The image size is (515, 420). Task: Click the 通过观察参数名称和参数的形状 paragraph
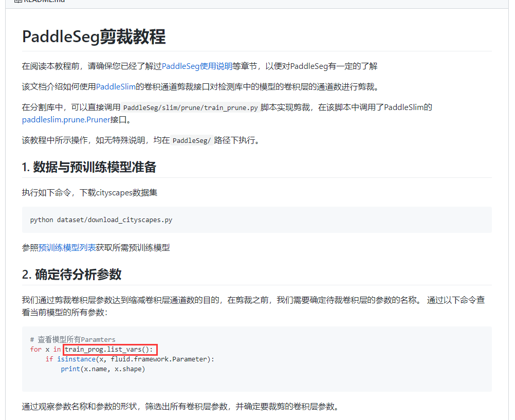(x=180, y=407)
